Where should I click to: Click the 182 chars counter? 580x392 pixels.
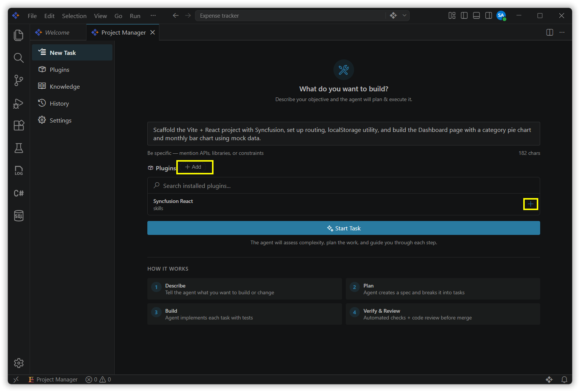pos(529,153)
